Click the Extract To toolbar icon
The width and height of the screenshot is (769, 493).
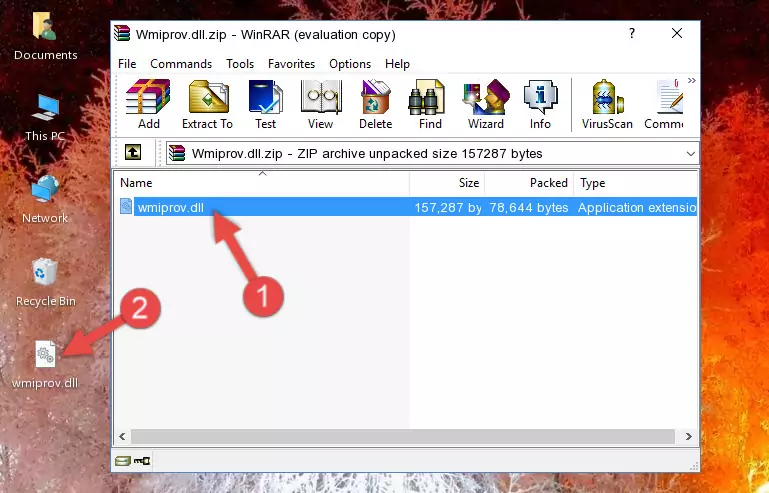207,104
